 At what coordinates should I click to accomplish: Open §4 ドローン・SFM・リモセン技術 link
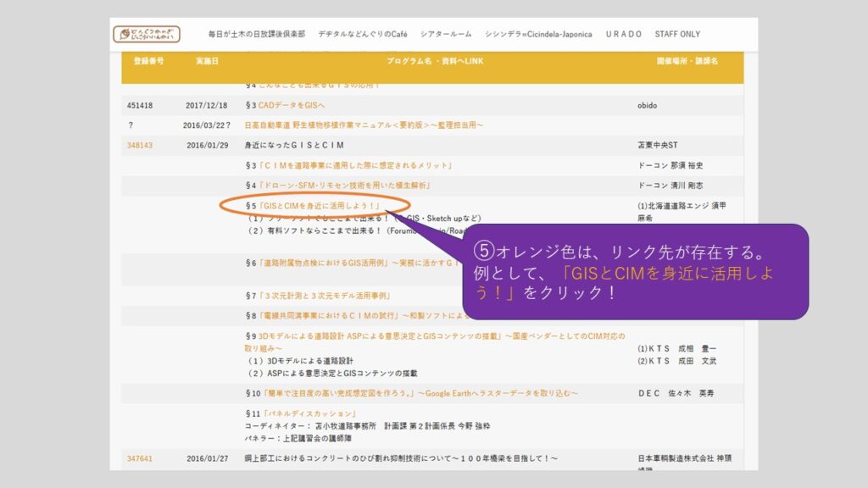click(356, 186)
